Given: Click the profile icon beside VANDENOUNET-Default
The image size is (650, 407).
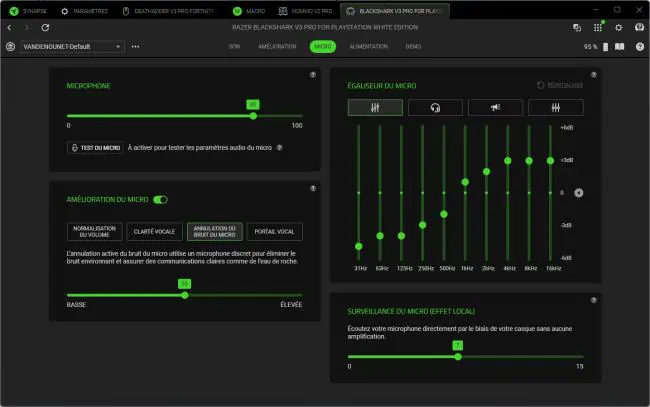Looking at the screenshot, I should 10,46.
